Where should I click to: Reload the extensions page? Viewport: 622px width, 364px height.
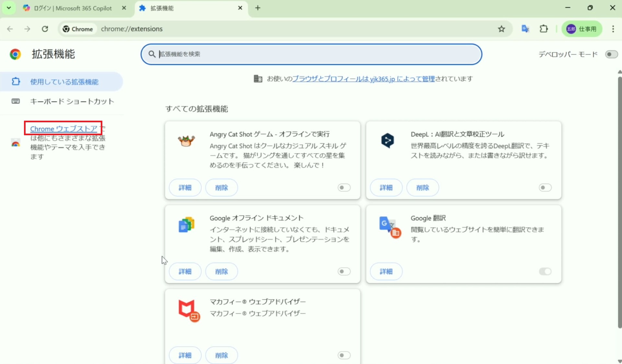pos(45,29)
